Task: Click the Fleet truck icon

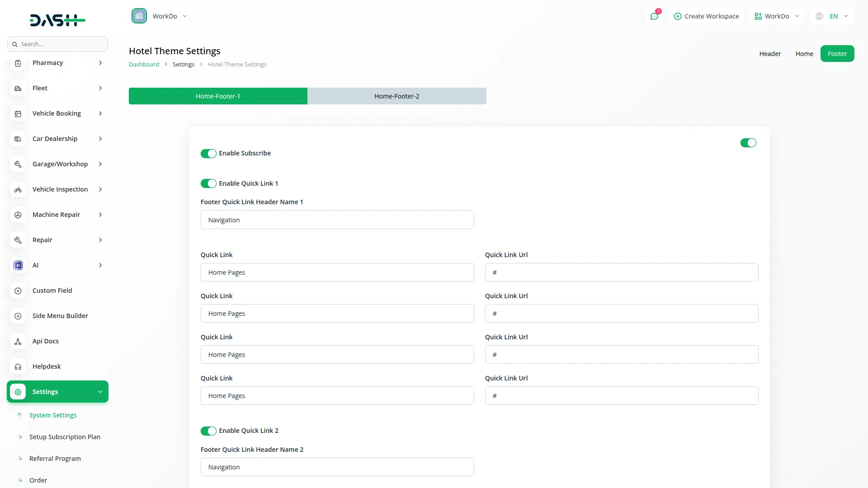Action: click(x=18, y=89)
